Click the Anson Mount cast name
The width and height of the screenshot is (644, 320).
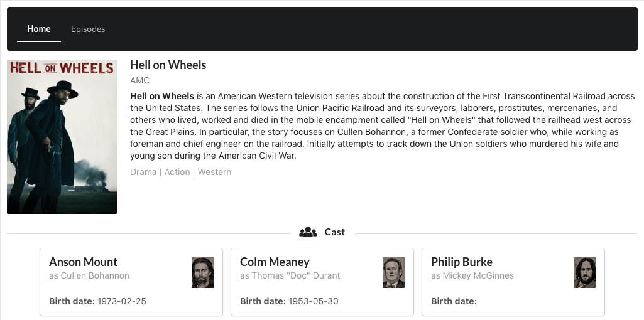[x=84, y=262]
